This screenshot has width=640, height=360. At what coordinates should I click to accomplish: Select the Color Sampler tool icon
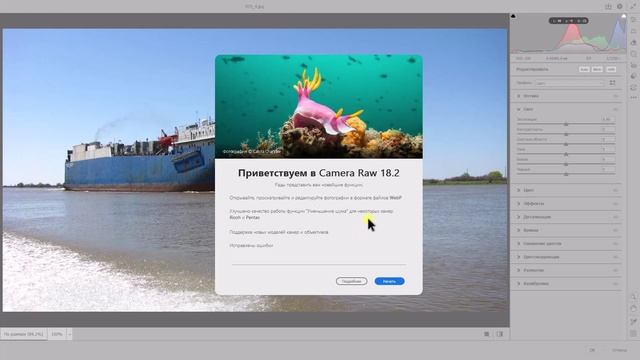click(x=633, y=321)
